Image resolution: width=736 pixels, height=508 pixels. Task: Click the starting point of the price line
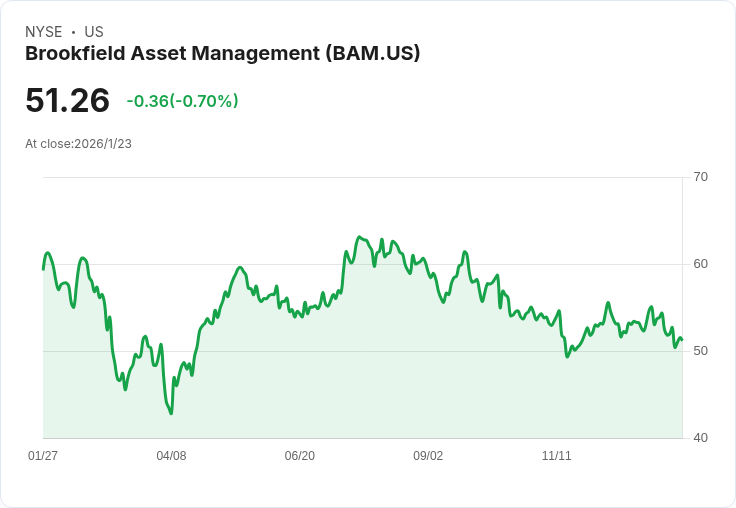43,269
